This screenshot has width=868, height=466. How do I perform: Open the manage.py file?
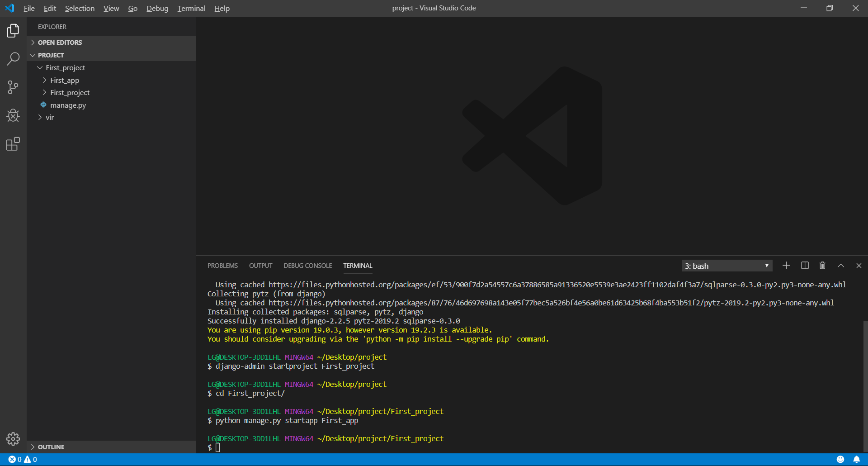pos(112,105)
